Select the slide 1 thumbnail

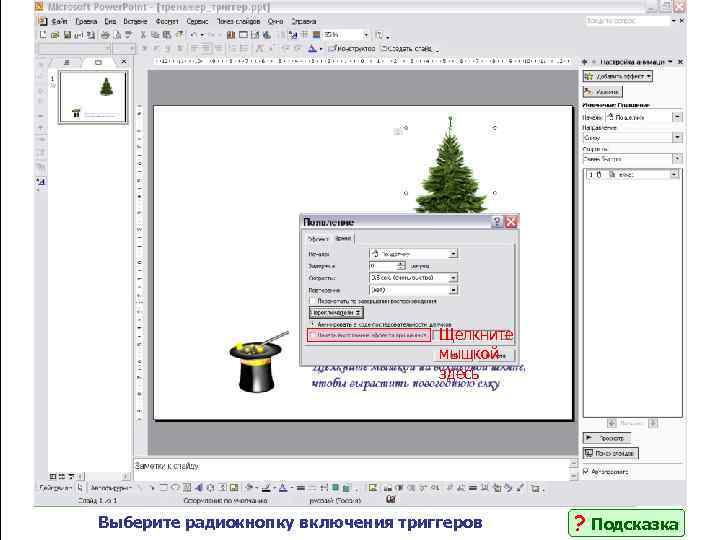(93, 97)
